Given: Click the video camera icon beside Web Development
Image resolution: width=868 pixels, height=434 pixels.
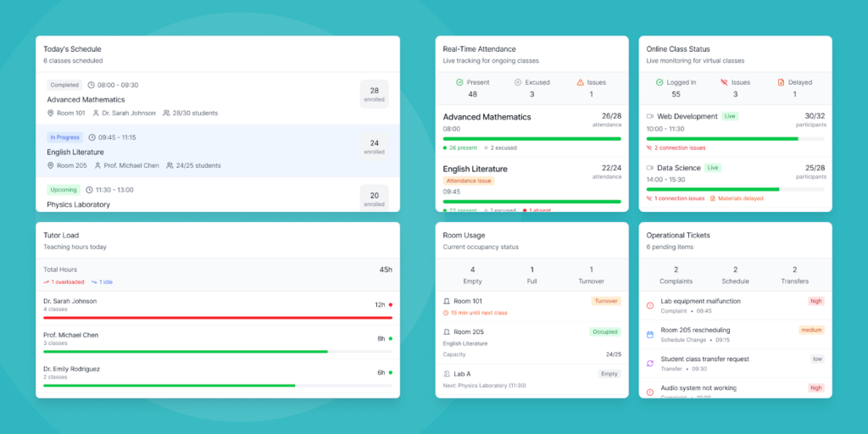Looking at the screenshot, I should coord(650,116).
